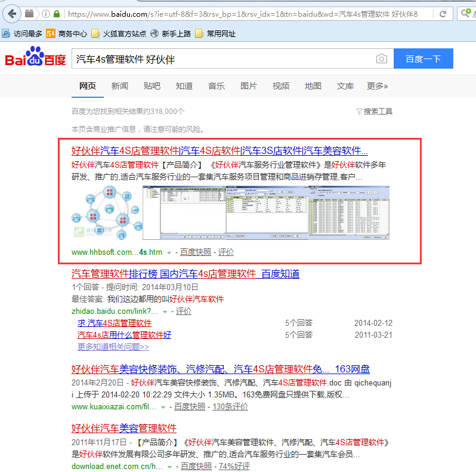Open 汽车管理软件排行榜 百度知道 result

(x=186, y=274)
